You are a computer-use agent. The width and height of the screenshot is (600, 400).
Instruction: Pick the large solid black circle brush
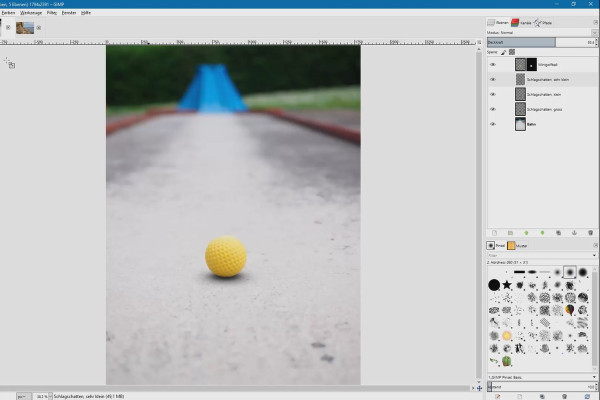tap(494, 285)
